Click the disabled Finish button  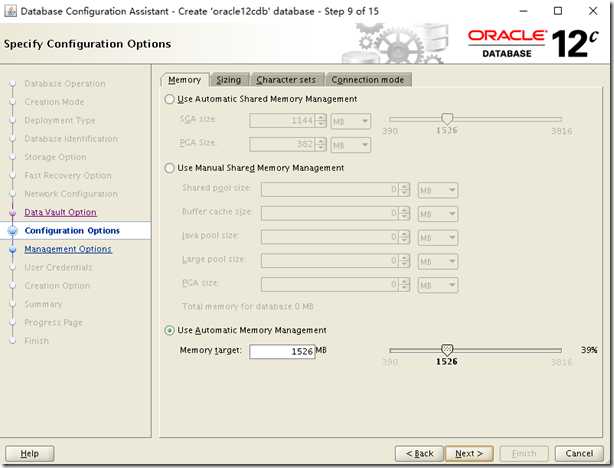coord(524,454)
